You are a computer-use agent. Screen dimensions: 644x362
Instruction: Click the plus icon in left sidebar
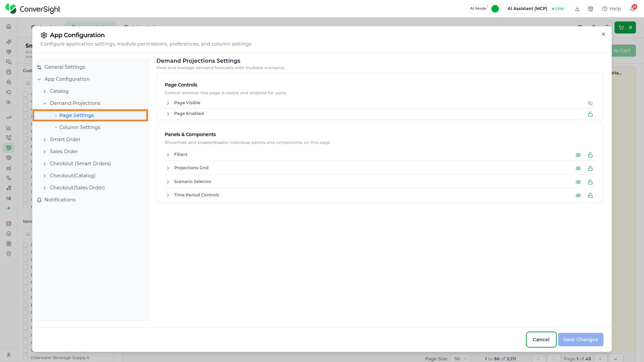9,208
